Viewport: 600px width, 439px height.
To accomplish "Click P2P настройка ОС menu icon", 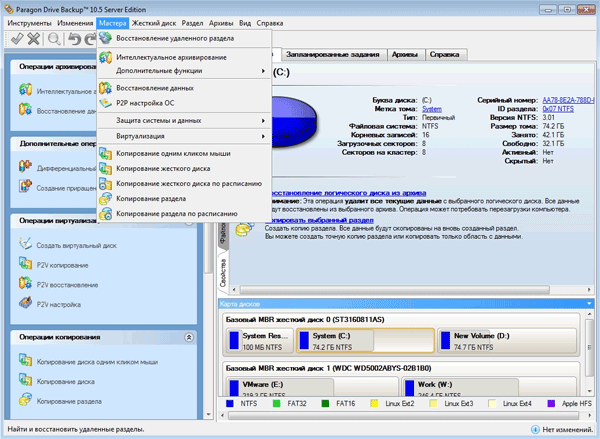I will pyautogui.click(x=105, y=103).
